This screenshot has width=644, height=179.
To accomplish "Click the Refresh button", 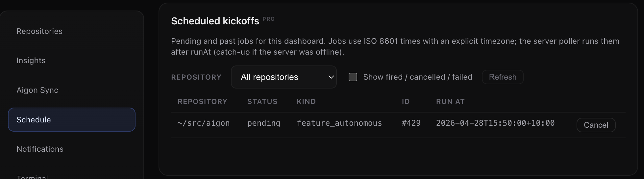I will pos(502,77).
